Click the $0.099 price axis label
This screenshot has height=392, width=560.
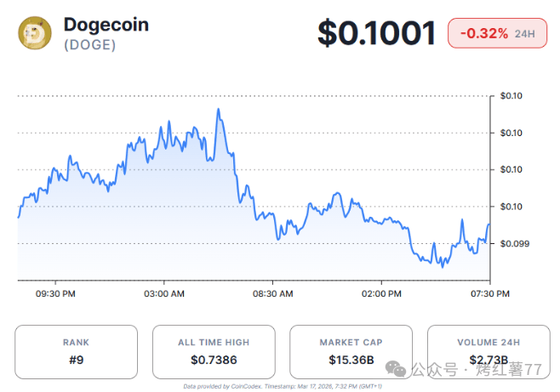[514, 243]
